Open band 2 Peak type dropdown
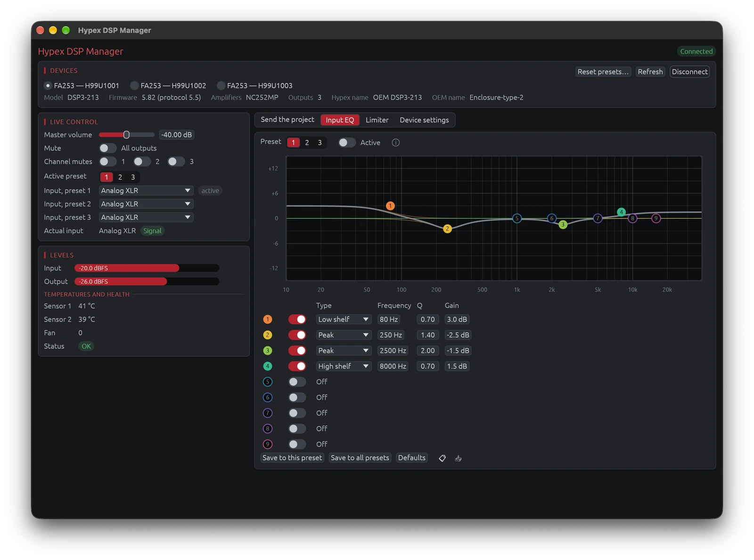 [344, 335]
